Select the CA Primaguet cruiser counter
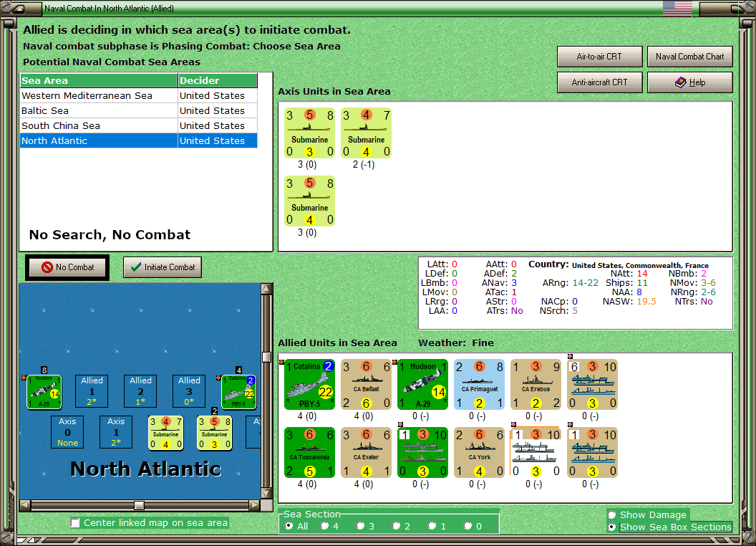The width and height of the screenshot is (756, 546). pyautogui.click(x=479, y=384)
